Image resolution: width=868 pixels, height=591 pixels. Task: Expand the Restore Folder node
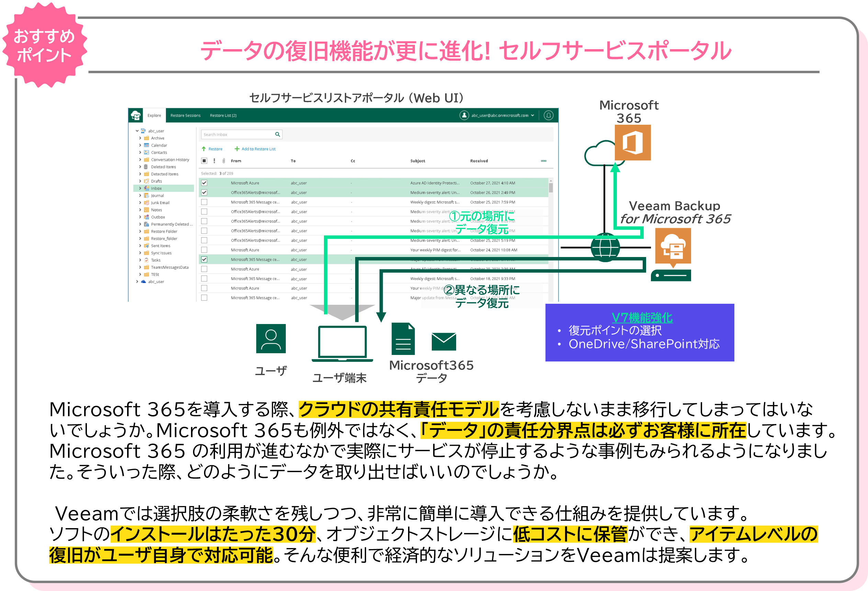point(140,232)
